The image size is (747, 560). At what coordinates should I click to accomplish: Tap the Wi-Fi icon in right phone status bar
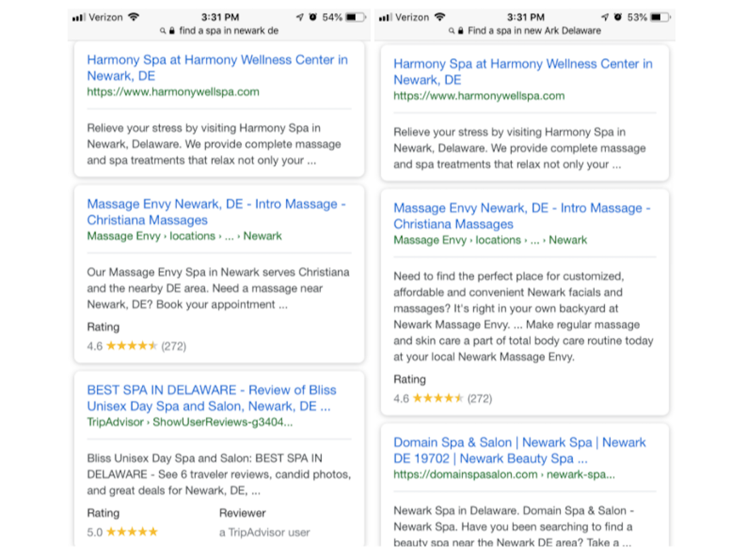click(440, 17)
